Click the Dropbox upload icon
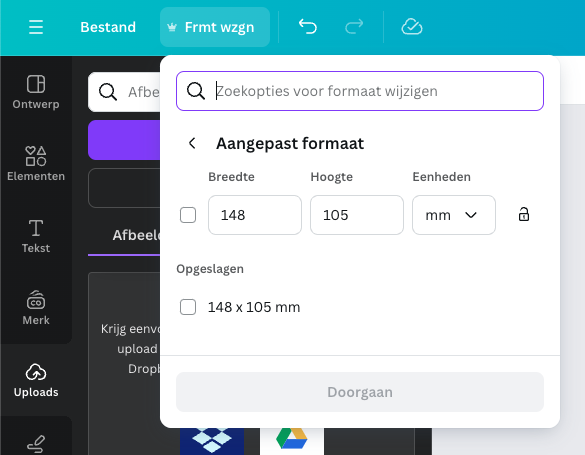The height and width of the screenshot is (455, 585). (x=212, y=441)
